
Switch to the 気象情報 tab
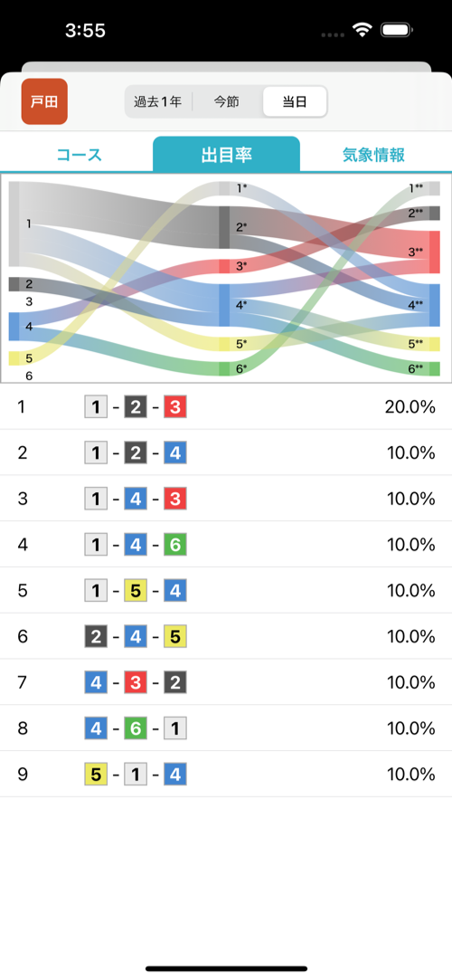pyautogui.click(x=373, y=155)
